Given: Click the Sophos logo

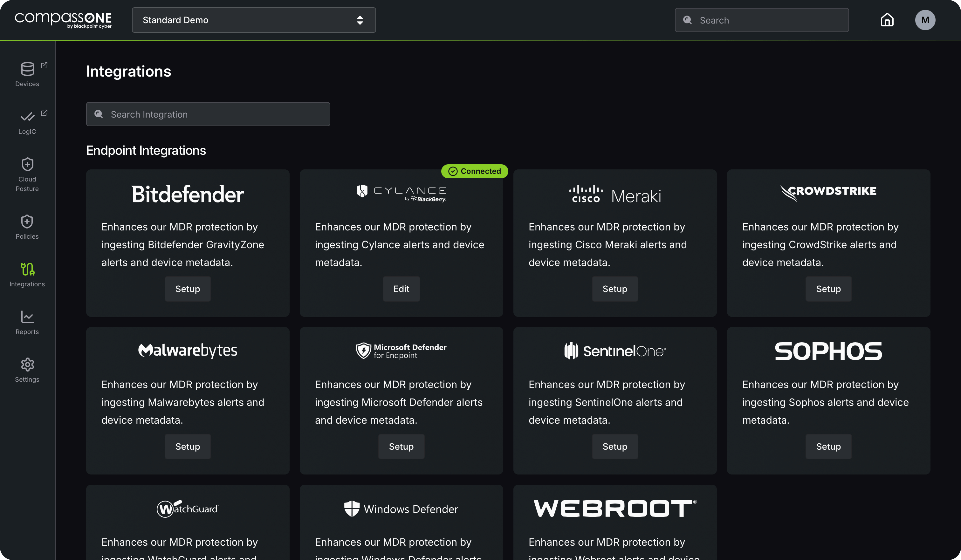Looking at the screenshot, I should (x=828, y=351).
